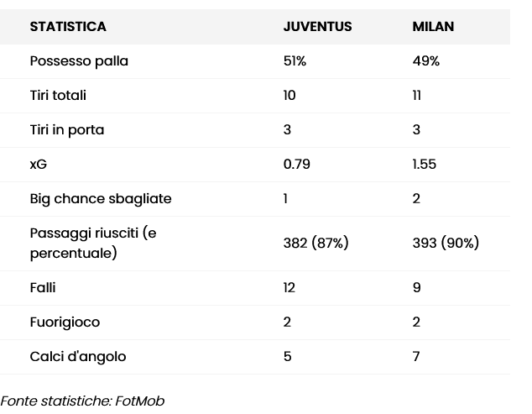Select the Tiri in porta label
The width and height of the screenshot is (532, 414).
tap(67, 130)
